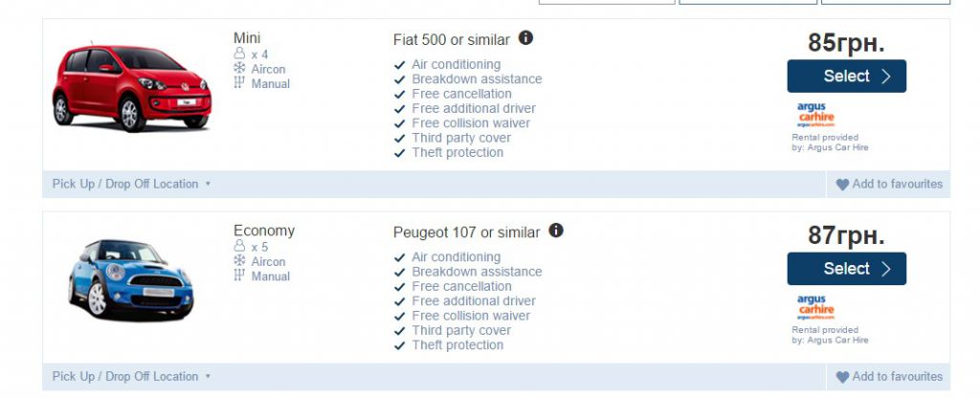Open the blue Economy car photo
The height and width of the screenshot is (398, 980).
pyautogui.click(x=131, y=278)
